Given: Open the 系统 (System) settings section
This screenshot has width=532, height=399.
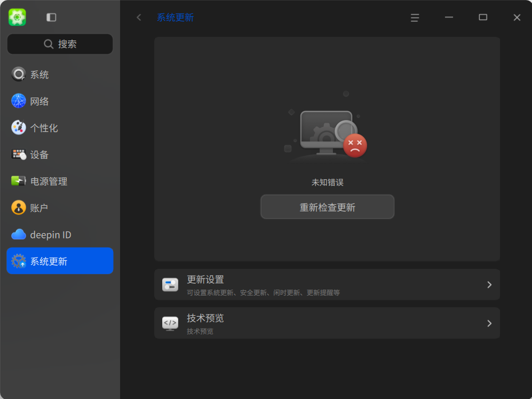Looking at the screenshot, I should tap(18, 74).
